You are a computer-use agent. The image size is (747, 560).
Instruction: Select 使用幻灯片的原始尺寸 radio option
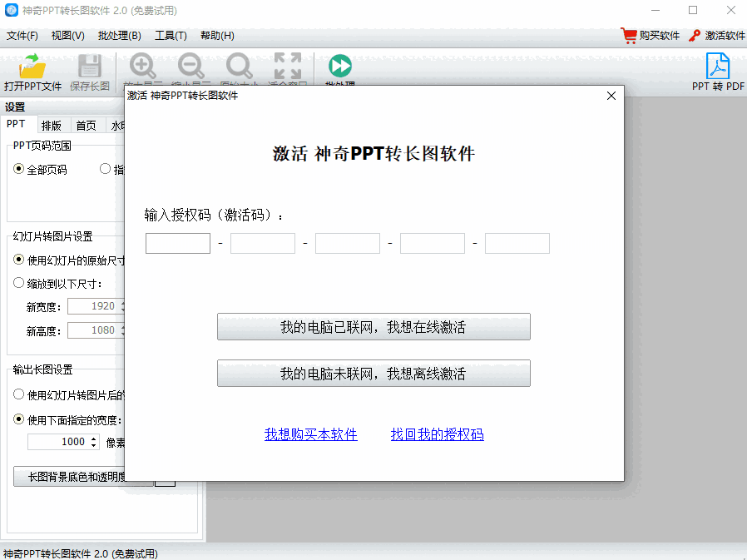click(18, 260)
